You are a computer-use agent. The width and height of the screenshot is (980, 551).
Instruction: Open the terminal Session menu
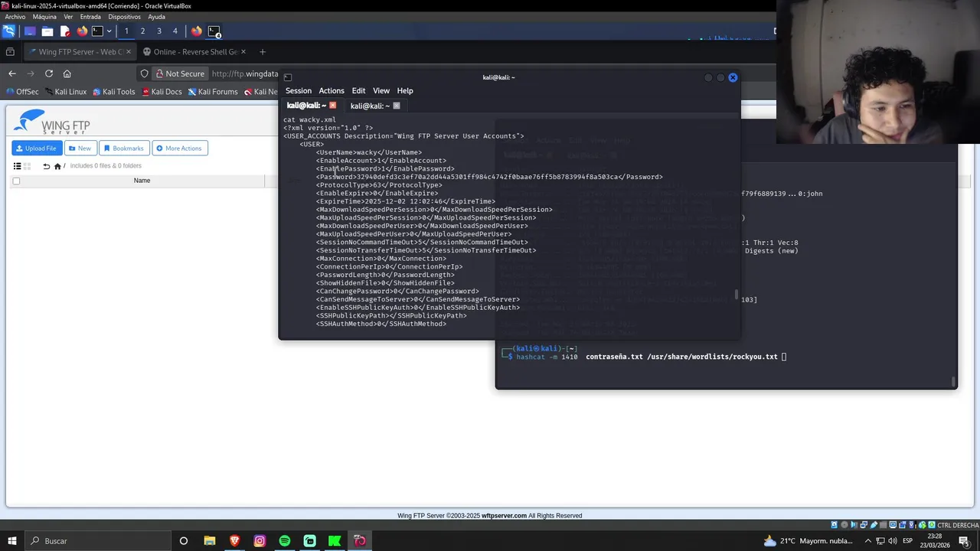299,91
